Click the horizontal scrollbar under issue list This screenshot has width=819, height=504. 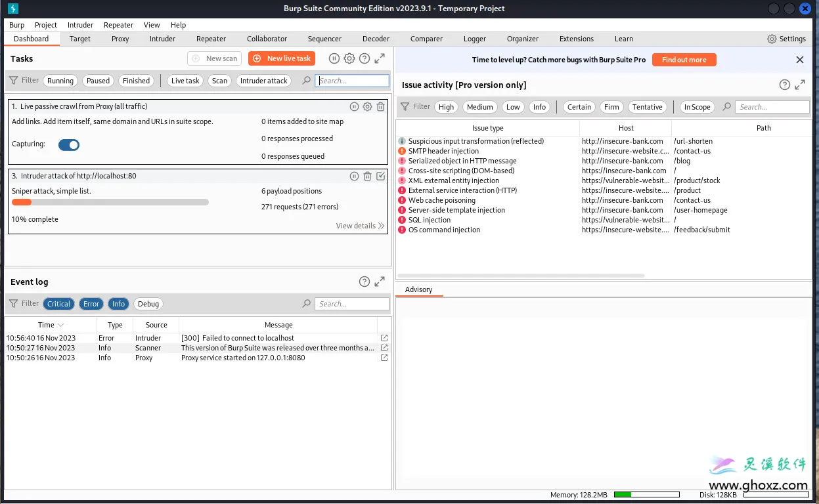(x=521, y=276)
